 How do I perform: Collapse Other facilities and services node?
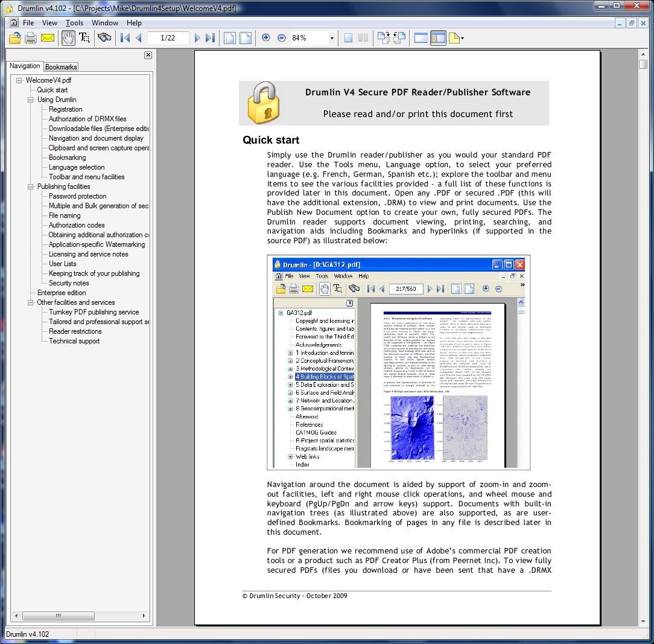[30, 302]
